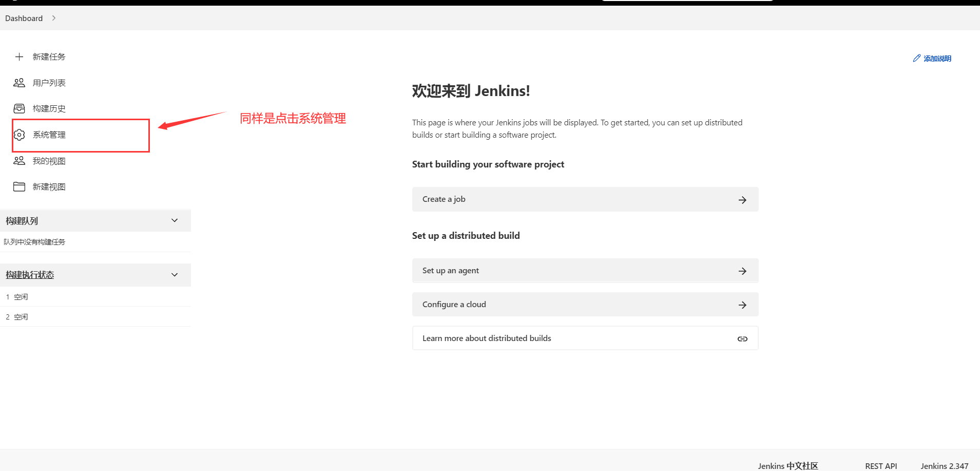Click the Configure a cloud button

(585, 305)
